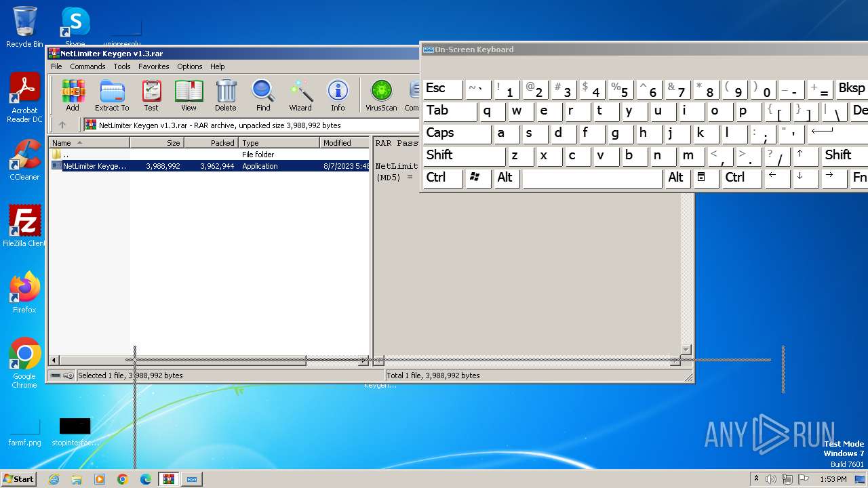
Task: Open the Commands menu
Action: (87, 66)
